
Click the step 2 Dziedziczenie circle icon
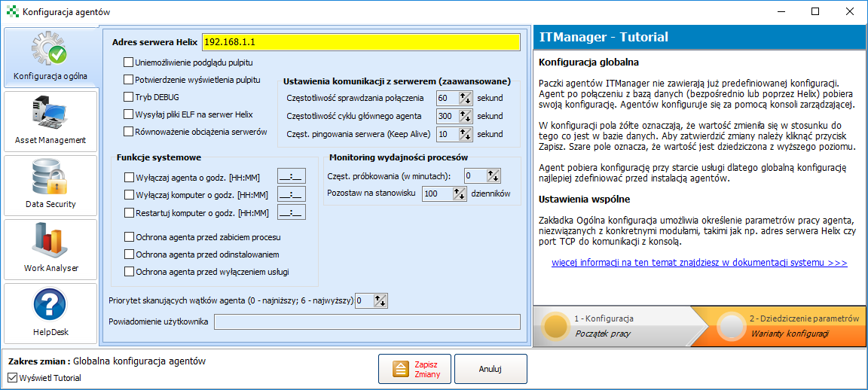pyautogui.click(x=732, y=327)
